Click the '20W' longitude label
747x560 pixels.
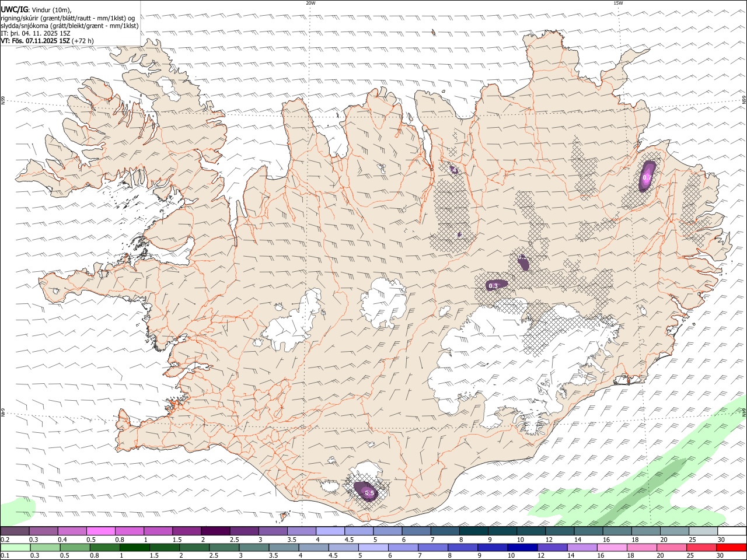coord(310,3)
